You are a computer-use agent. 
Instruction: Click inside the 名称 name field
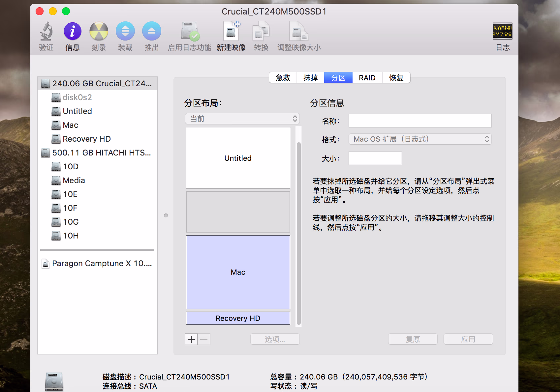[x=420, y=121]
